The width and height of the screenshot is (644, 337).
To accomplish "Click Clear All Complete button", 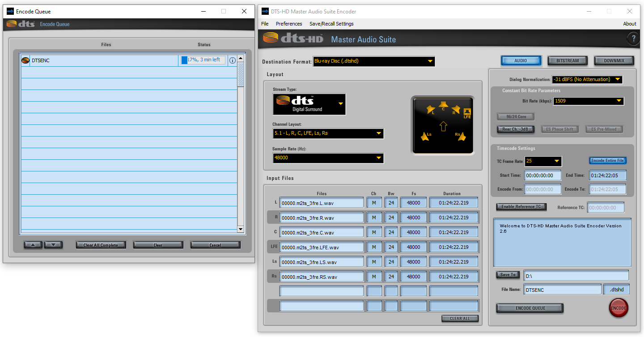I will (x=101, y=245).
